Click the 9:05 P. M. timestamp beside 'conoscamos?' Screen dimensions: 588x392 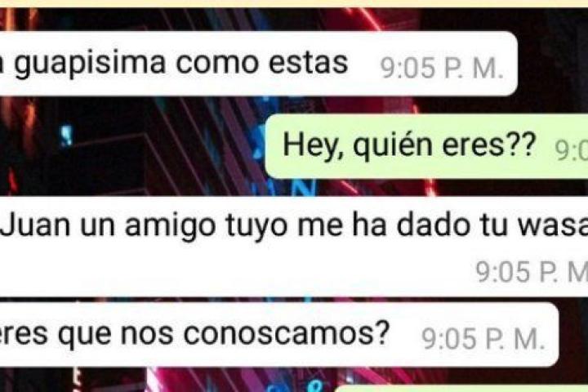(x=483, y=339)
